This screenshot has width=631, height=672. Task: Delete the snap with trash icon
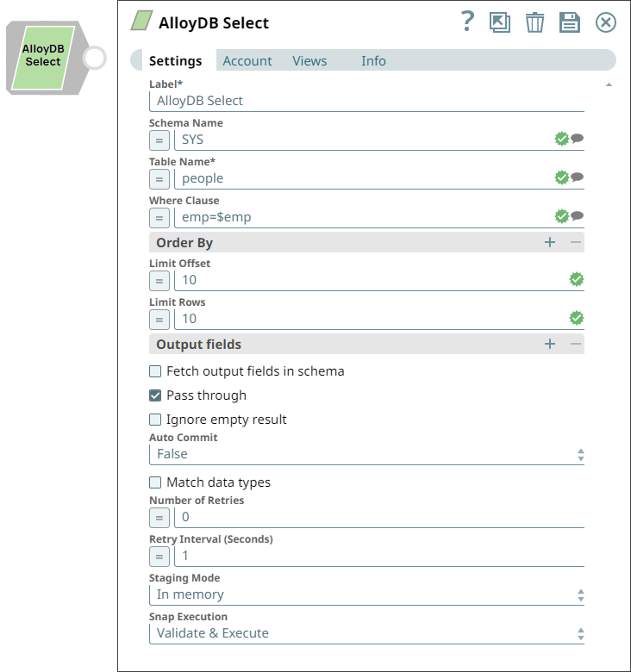pos(535,22)
